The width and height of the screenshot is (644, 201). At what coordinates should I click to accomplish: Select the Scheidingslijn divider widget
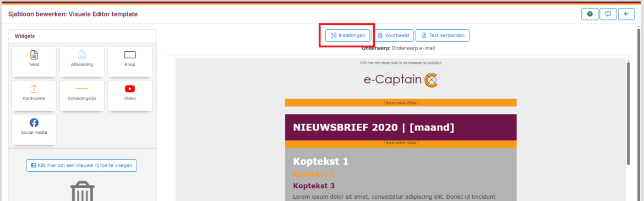(x=81, y=95)
